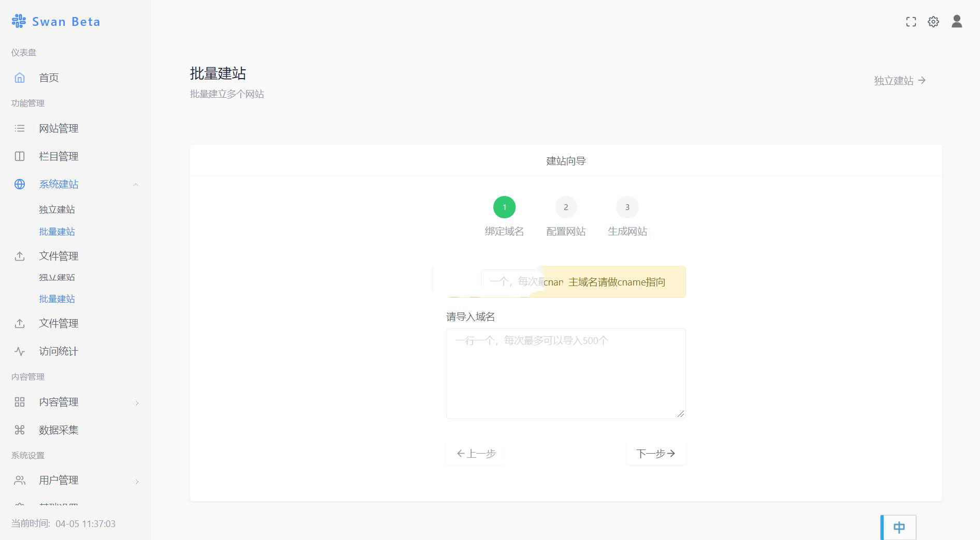The height and width of the screenshot is (540, 980).
Task: Click the home icon beside 首页
Action: pyautogui.click(x=20, y=78)
